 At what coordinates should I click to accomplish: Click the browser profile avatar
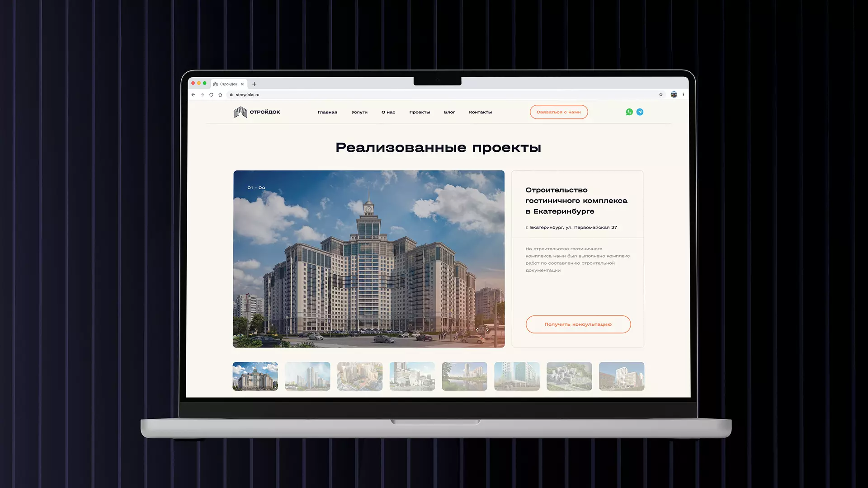click(x=674, y=95)
